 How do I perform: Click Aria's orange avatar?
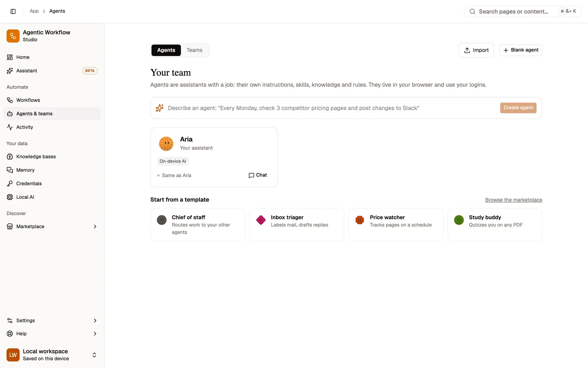click(x=166, y=144)
